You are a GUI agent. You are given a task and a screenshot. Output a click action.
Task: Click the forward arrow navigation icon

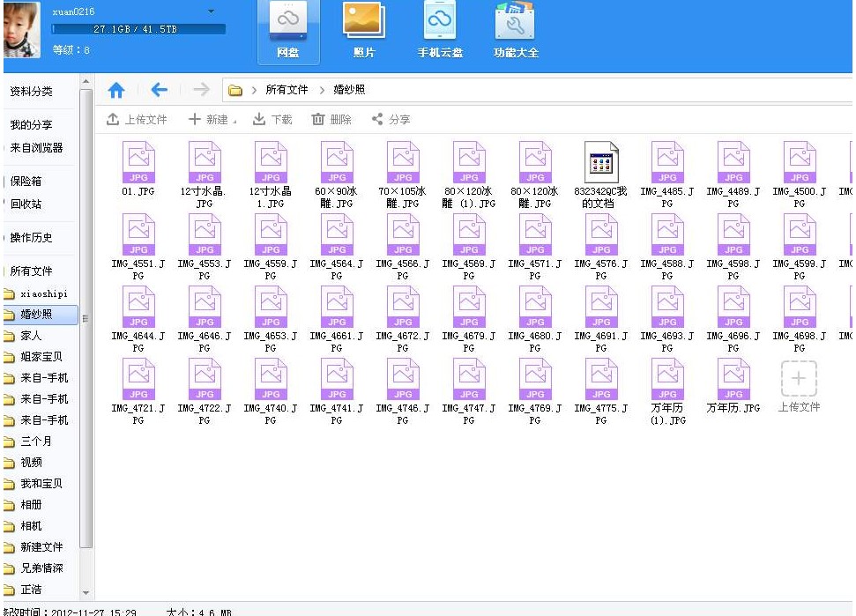click(201, 90)
